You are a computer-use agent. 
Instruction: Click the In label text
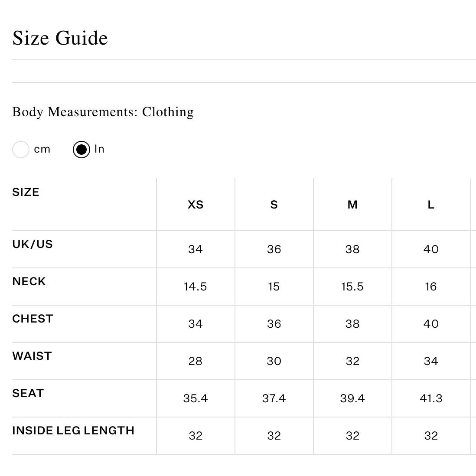coord(100,149)
